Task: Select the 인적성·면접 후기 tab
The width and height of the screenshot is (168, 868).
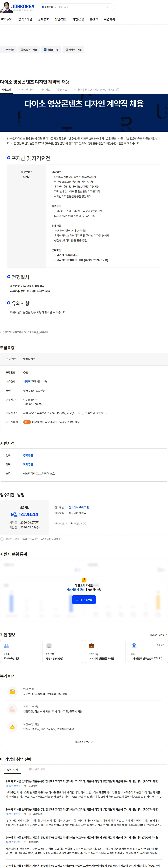Action: pos(37,769)
